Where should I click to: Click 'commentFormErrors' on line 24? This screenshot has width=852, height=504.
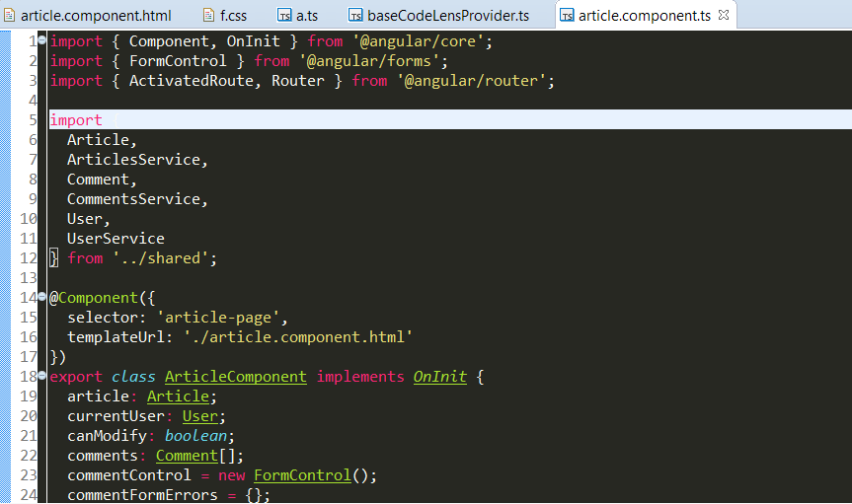click(x=142, y=495)
